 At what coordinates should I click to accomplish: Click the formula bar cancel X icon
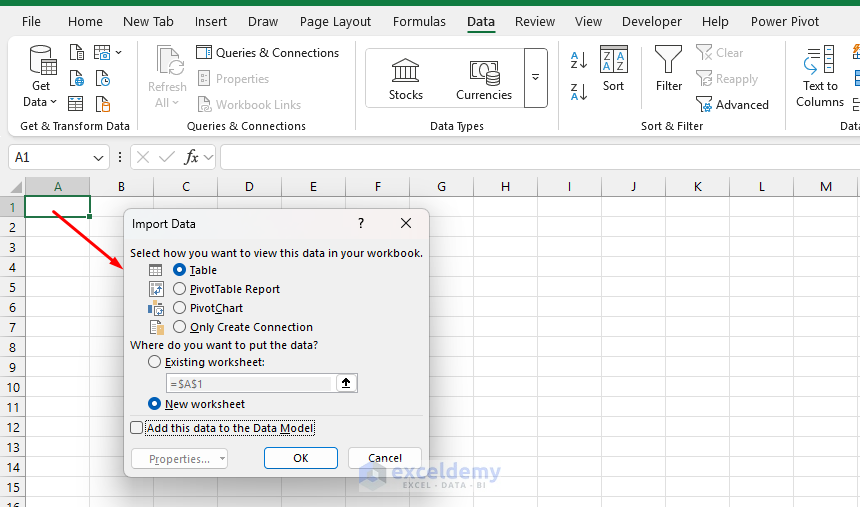[143, 157]
